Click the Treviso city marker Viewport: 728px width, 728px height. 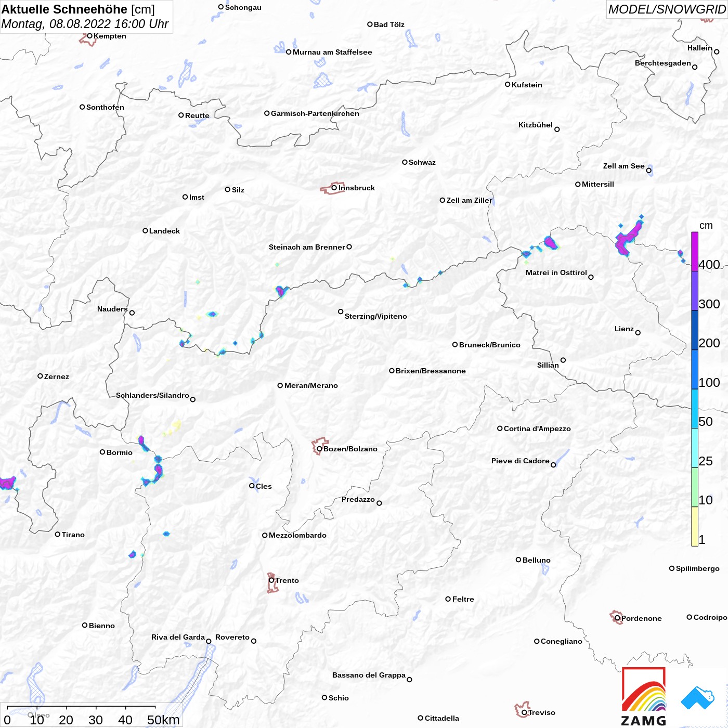pos(524,712)
